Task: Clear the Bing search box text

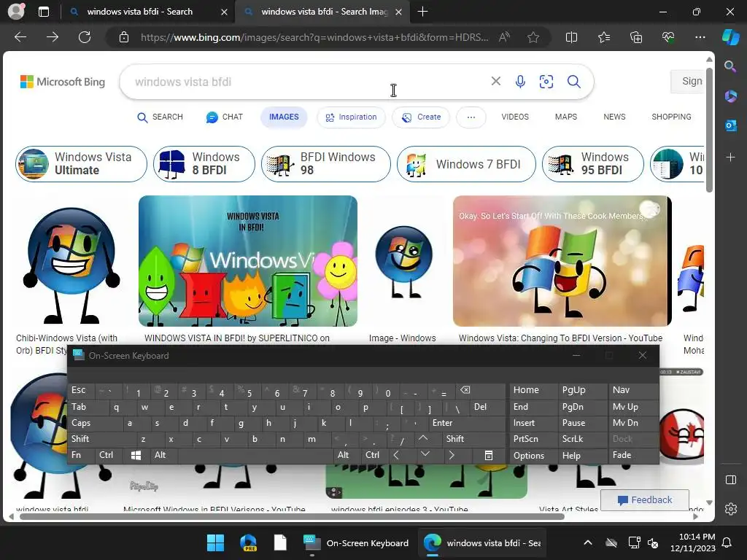Action: (x=495, y=82)
